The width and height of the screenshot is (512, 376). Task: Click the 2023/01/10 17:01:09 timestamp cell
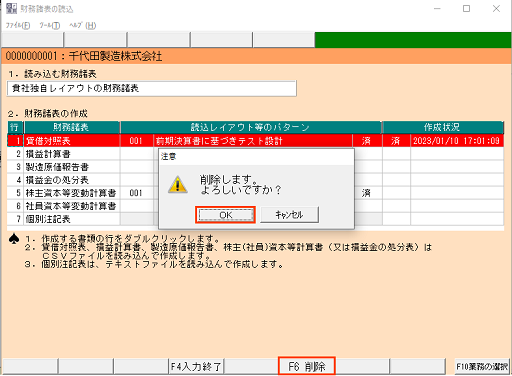pyautogui.click(x=457, y=141)
